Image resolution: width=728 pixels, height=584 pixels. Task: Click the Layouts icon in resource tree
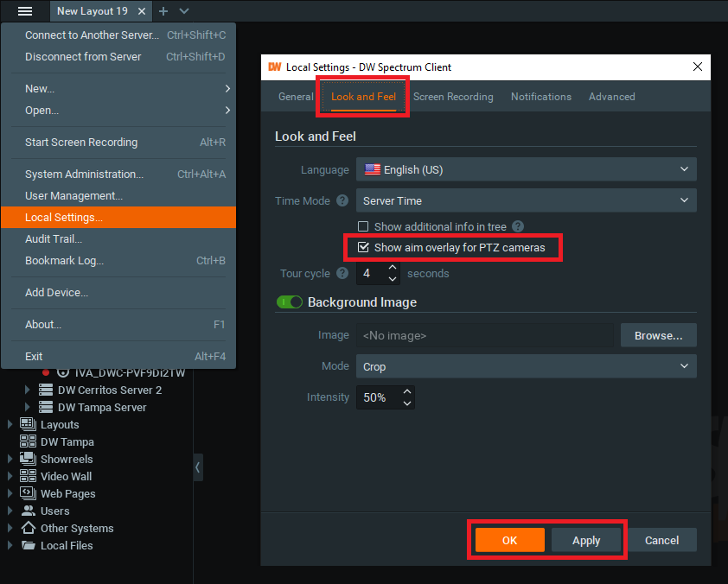point(28,424)
